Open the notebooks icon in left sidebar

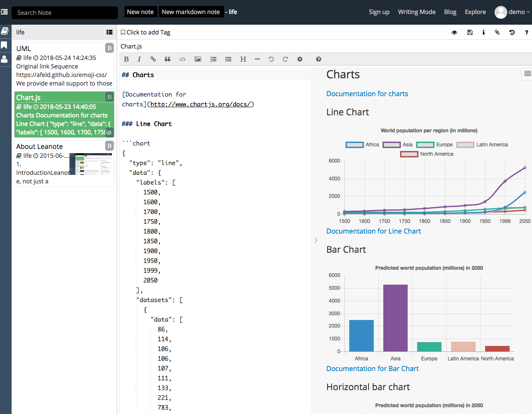pyautogui.click(x=5, y=31)
